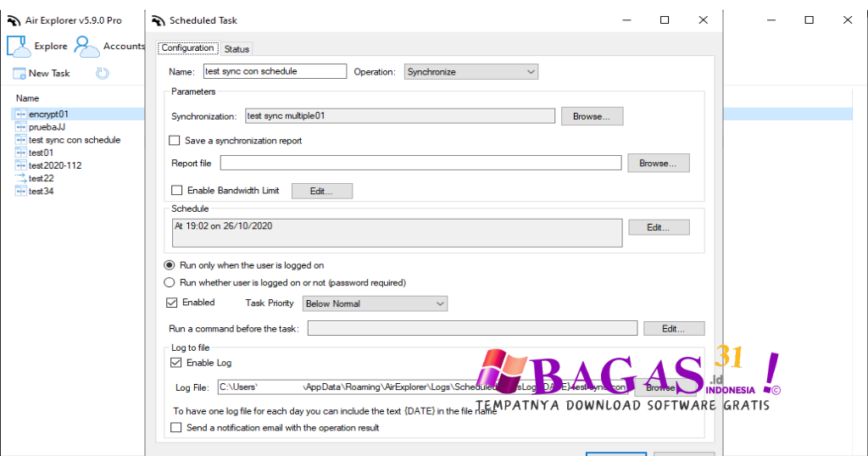Click the test22 copy task icon
Viewport: 868px width, 456px height.
(21, 178)
